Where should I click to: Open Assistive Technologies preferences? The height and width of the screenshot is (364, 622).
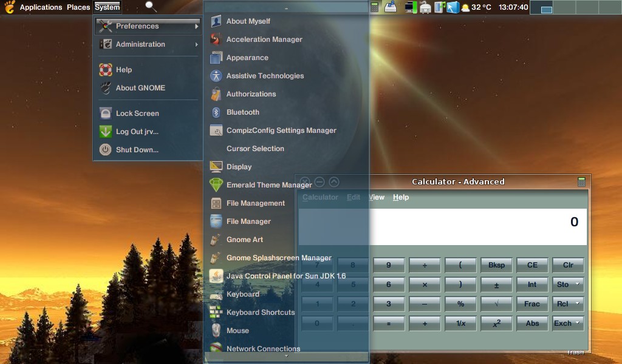coord(285,76)
